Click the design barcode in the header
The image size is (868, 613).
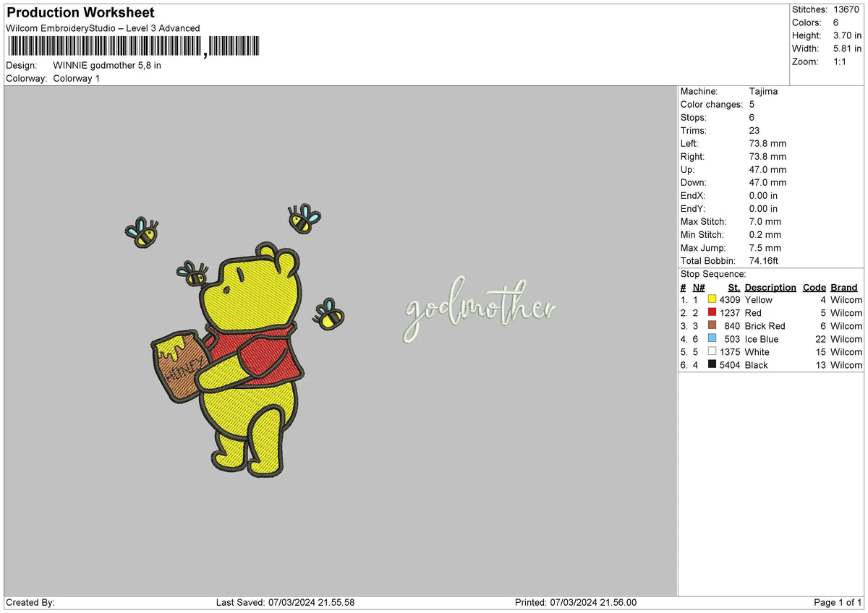pyautogui.click(x=134, y=46)
